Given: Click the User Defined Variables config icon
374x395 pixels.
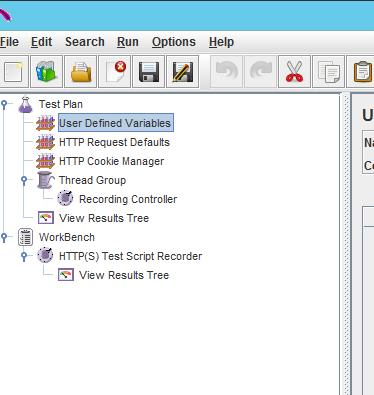Looking at the screenshot, I should (46, 123).
